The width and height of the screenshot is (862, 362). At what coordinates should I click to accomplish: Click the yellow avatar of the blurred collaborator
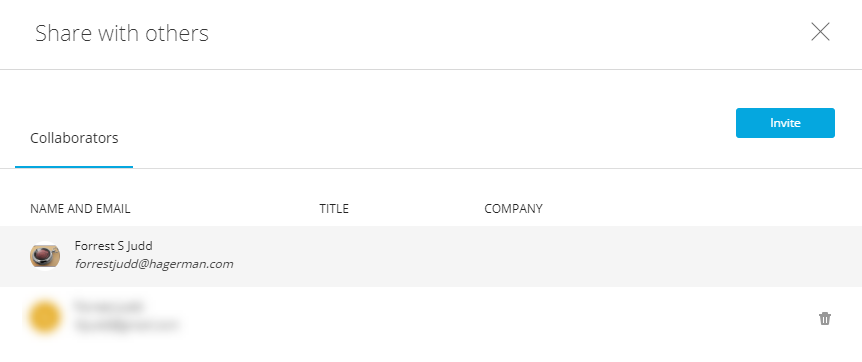click(x=44, y=317)
